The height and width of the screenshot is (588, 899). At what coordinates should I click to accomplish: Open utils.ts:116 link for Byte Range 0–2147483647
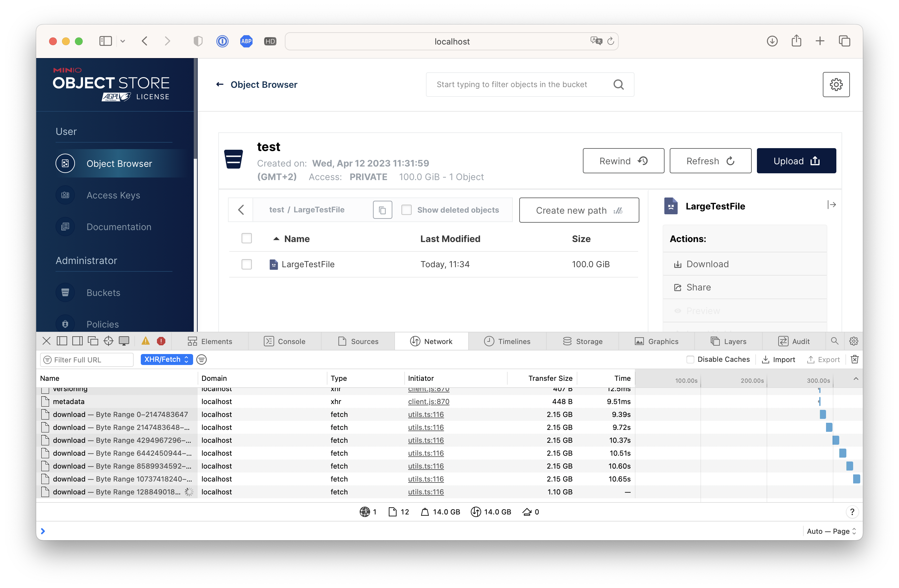[426, 414]
